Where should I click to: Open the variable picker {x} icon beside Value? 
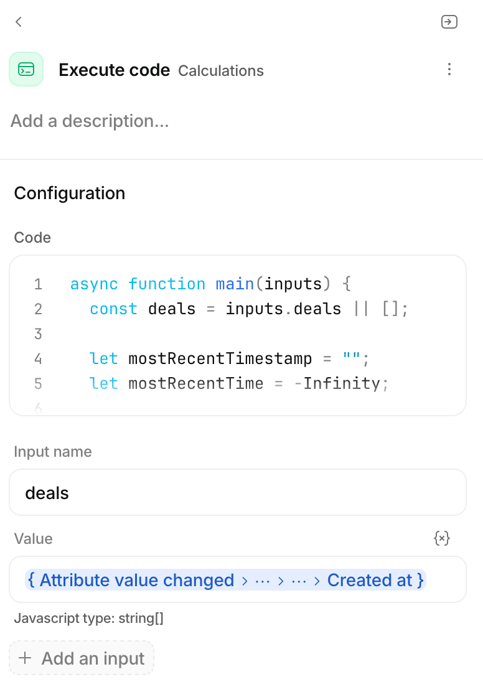[442, 538]
